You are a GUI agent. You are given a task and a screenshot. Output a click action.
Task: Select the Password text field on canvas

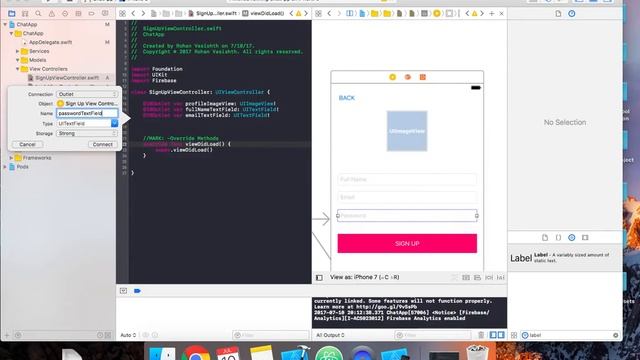(407, 216)
